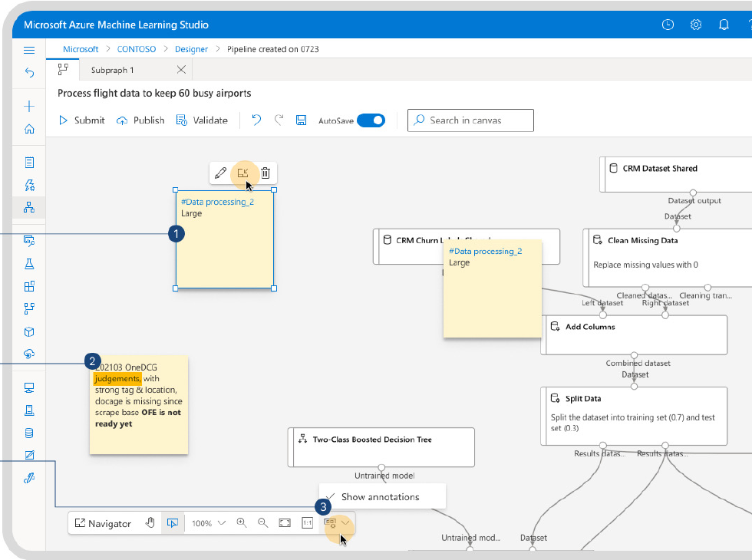Image resolution: width=752 pixels, height=560 pixels.
Task: Click the "Pipeline created on 0723" breadcrumb text
Action: tap(273, 49)
